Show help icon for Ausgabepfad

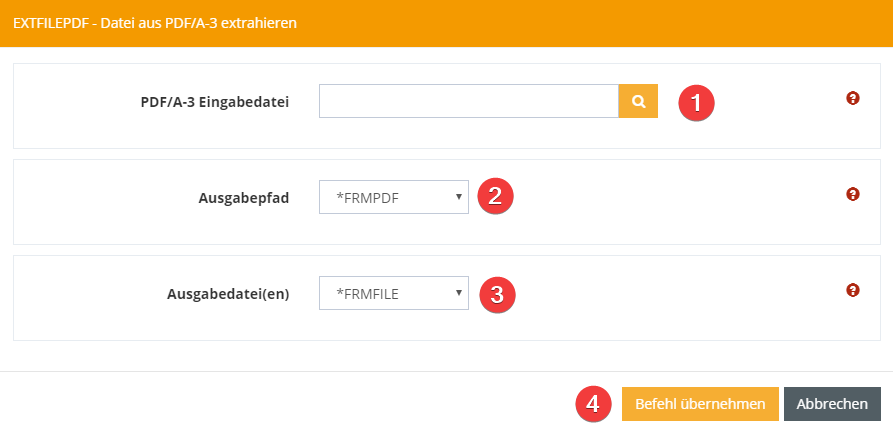click(x=853, y=194)
